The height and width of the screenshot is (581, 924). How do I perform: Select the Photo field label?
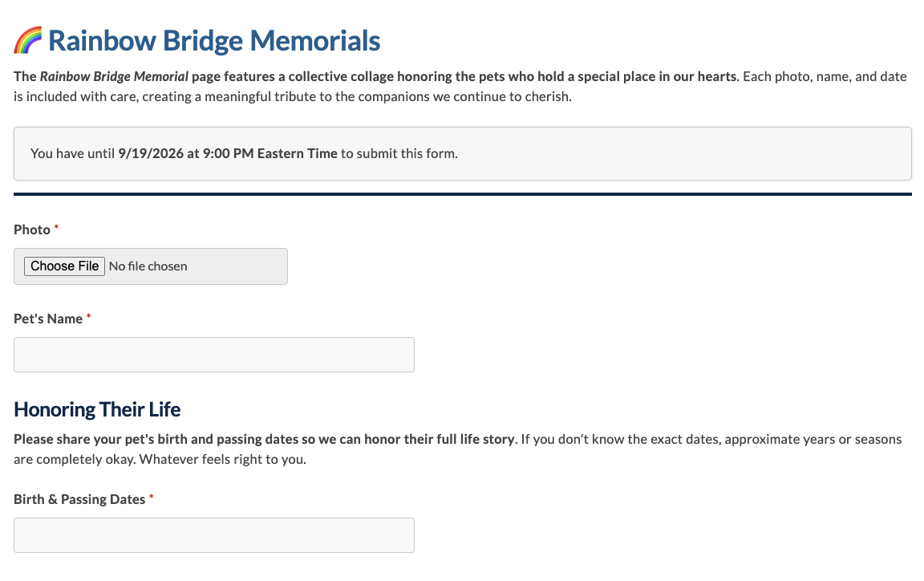tap(32, 230)
